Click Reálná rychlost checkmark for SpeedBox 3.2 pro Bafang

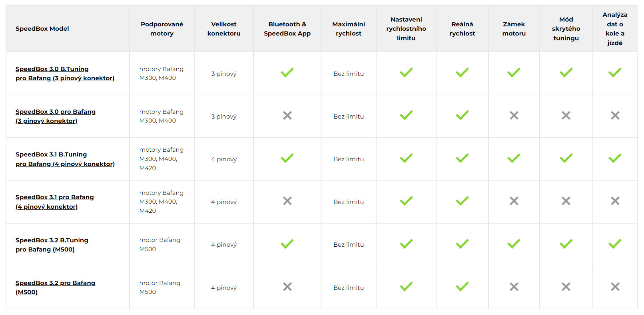(x=462, y=286)
